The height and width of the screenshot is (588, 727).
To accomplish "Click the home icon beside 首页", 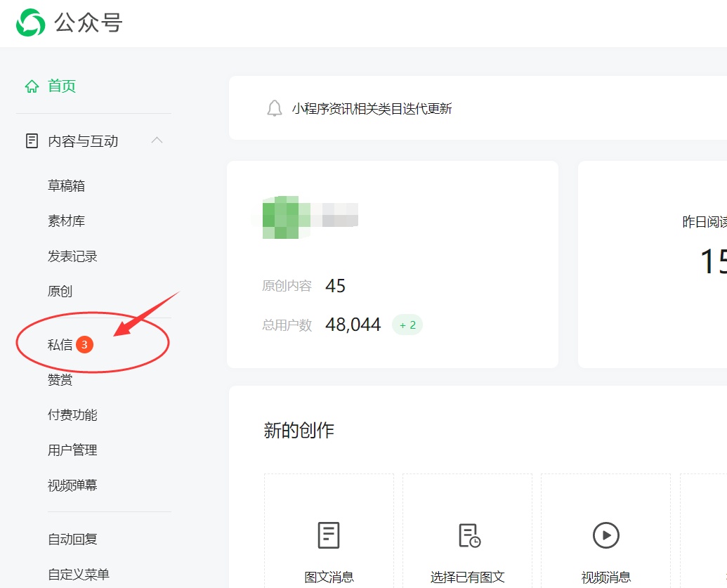I will 32,86.
